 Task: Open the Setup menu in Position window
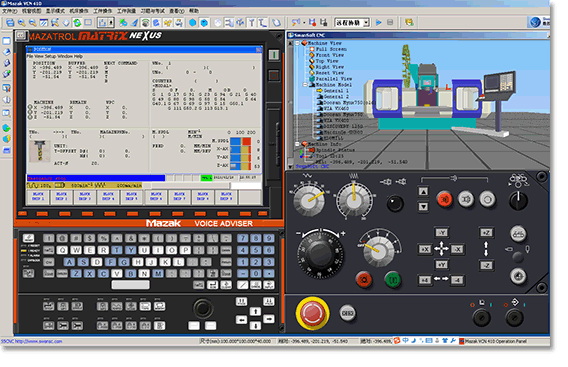50,57
